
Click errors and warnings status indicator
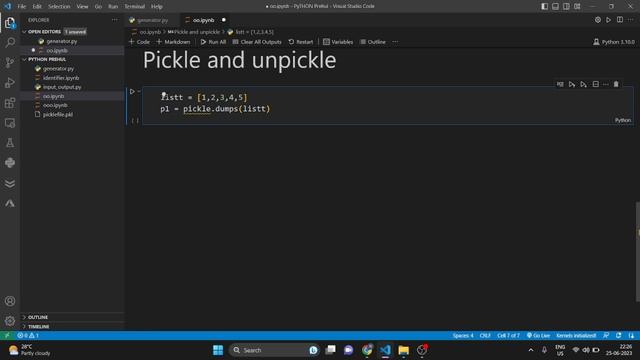(28, 336)
